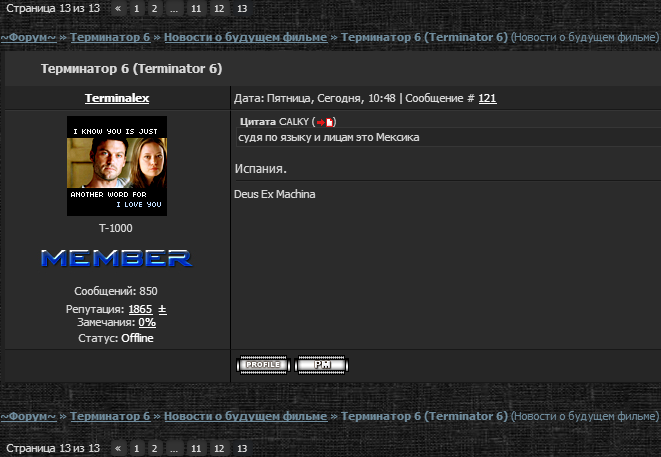Open ~Форум~ link in bottom breadcrumb
Screen dimensions: 661x457
(x=28, y=416)
